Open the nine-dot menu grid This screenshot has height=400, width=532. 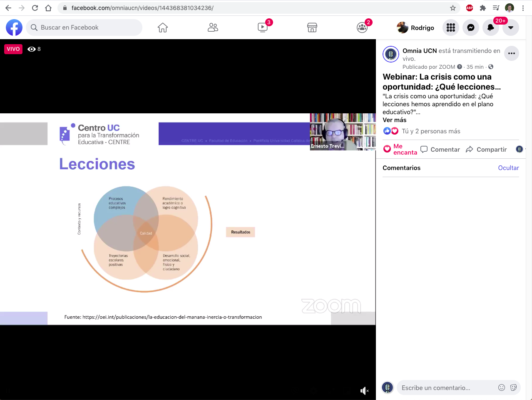click(x=451, y=27)
